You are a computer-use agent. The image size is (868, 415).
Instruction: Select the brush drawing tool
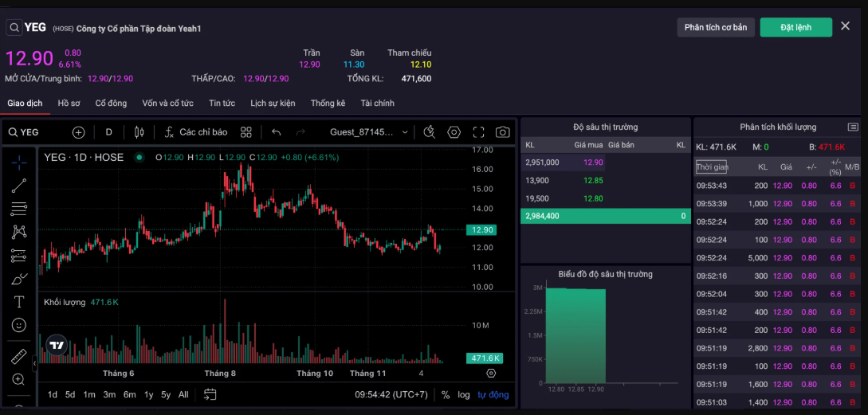point(19,279)
